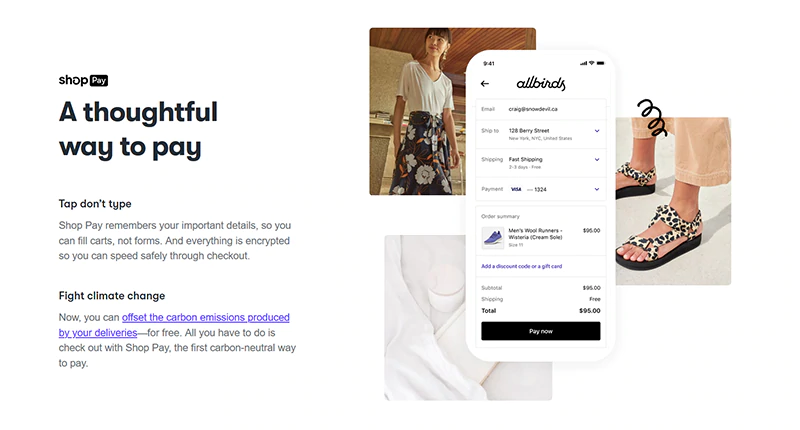Click the allbirds brand logo
Viewport: 800px width, 430px height.
[540, 84]
